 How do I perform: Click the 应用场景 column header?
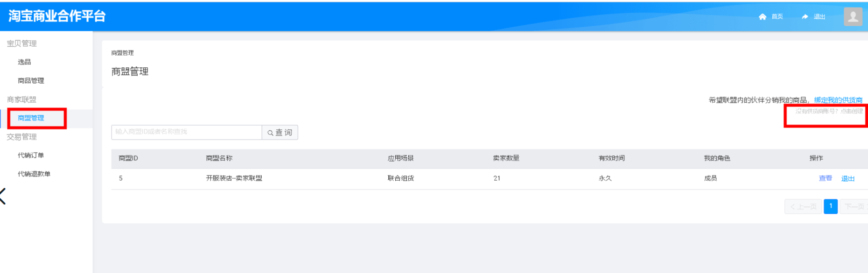[x=401, y=158]
